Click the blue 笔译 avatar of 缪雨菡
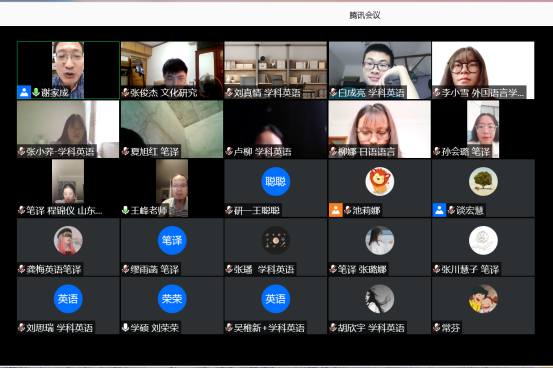This screenshot has height=368, width=553. (172, 240)
